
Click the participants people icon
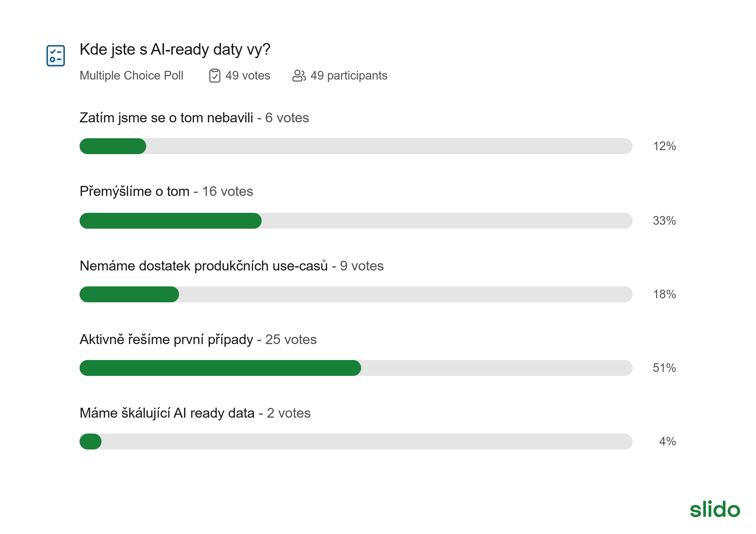point(299,75)
